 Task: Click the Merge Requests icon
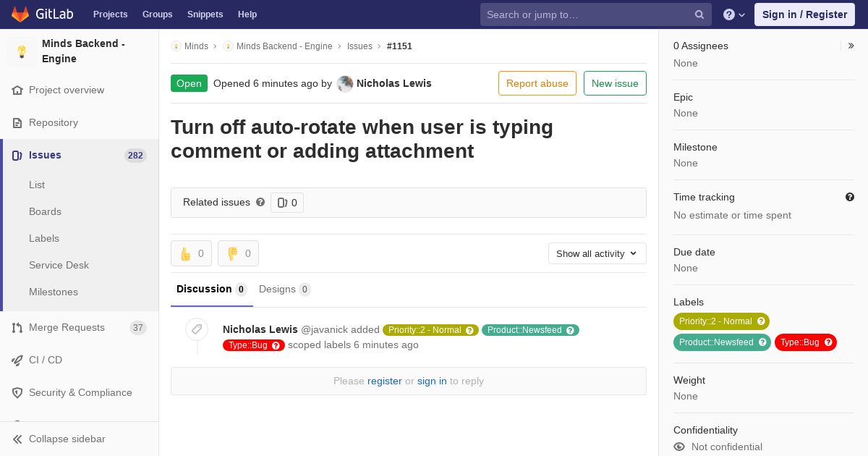coord(17,328)
